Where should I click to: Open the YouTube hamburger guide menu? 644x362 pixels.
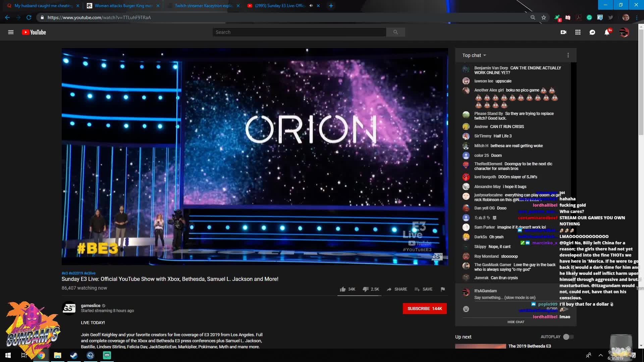tap(11, 32)
